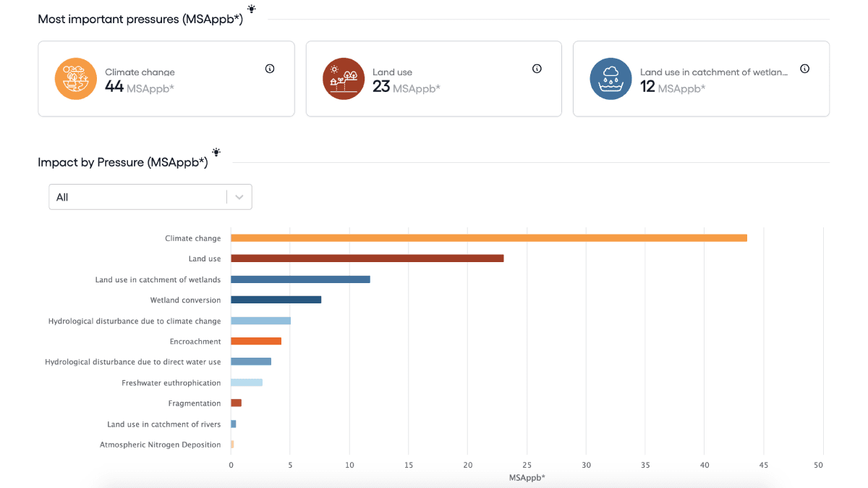Click the red Land use icon

click(x=344, y=79)
